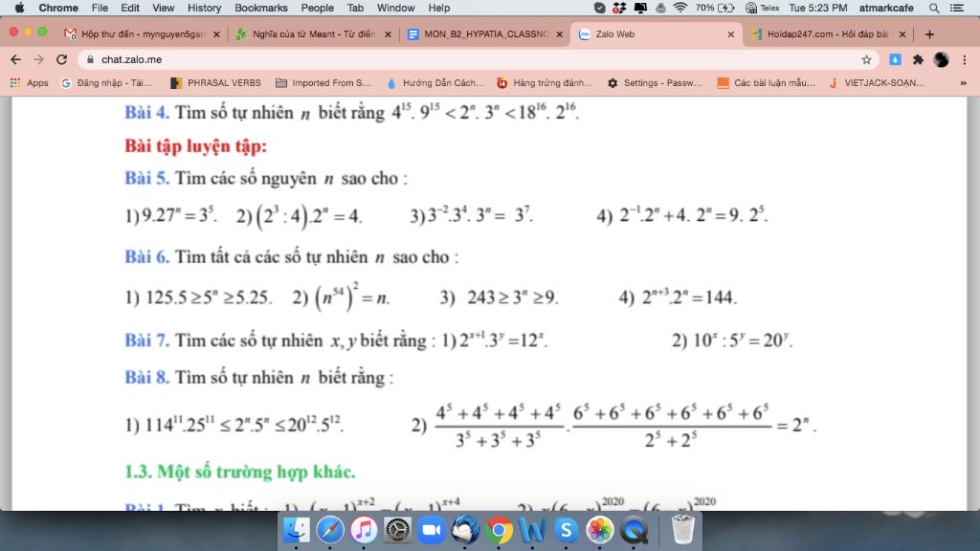The width and height of the screenshot is (980, 551).
Task: Open the Help menu
Action: pos(438,8)
